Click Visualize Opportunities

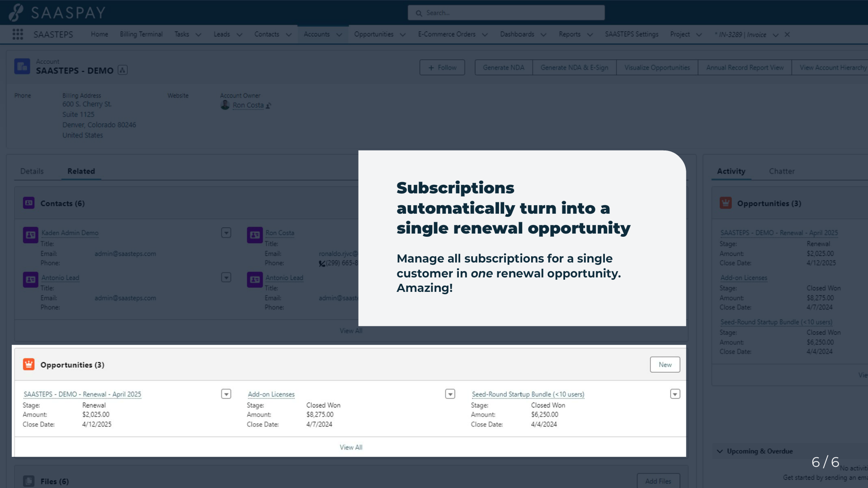657,67
